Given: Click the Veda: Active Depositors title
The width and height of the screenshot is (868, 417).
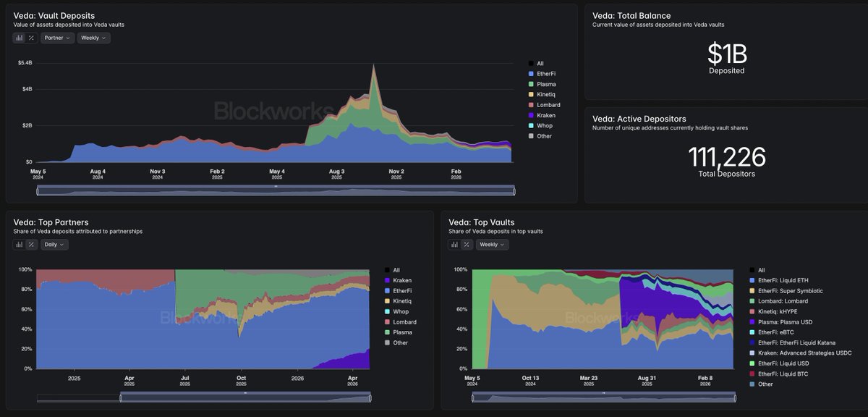Looking at the screenshot, I should (x=639, y=119).
